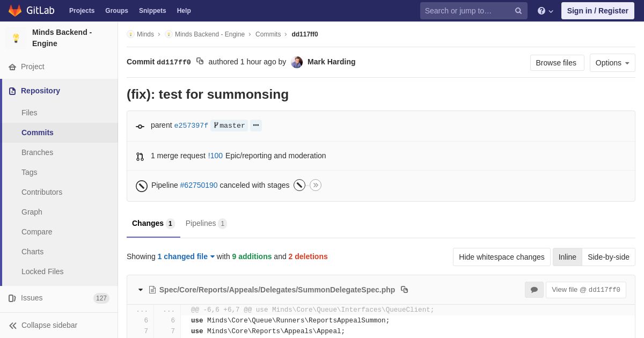Click the skipped stage icon with double arrows

pyautogui.click(x=316, y=185)
